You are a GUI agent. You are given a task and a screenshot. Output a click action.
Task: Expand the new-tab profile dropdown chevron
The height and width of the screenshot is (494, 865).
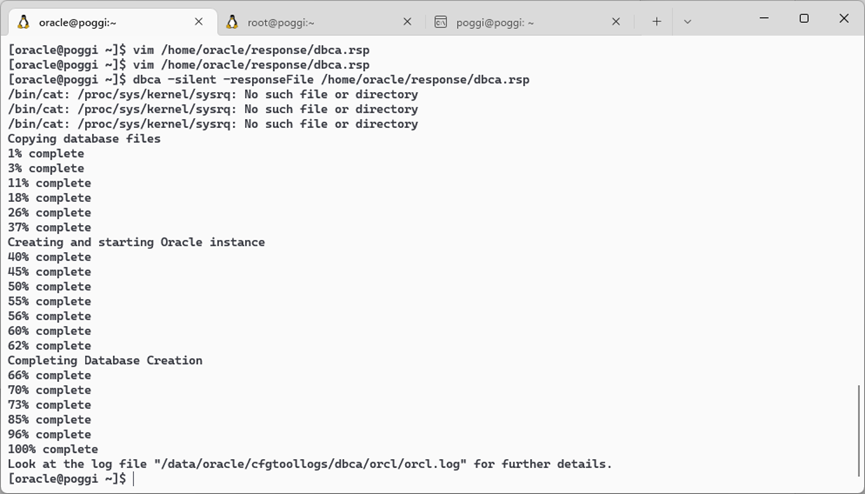[687, 21]
